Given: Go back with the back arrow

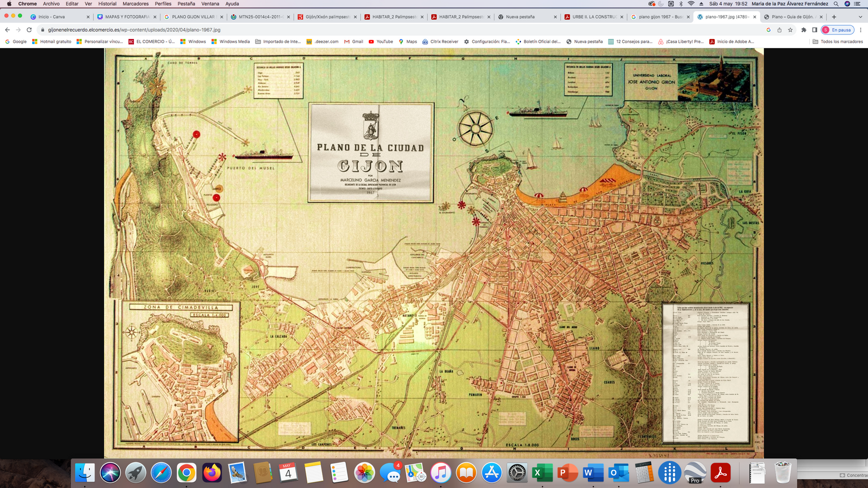Looking at the screenshot, I should click(7, 30).
